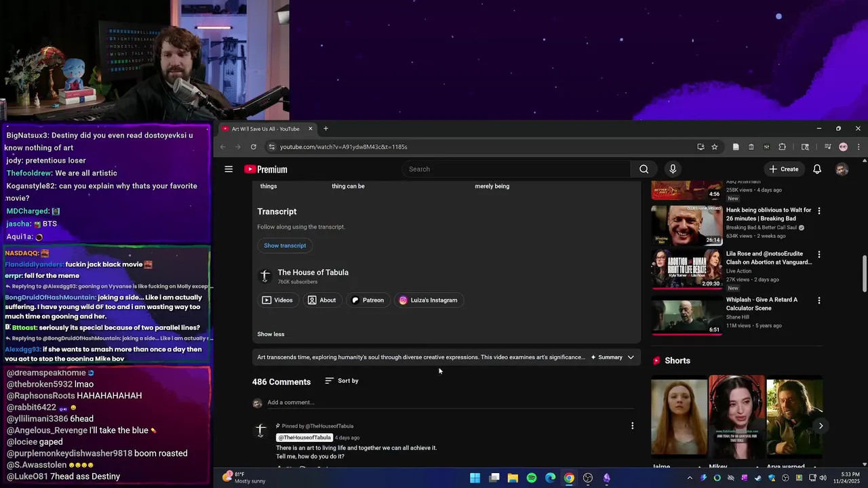Click the install app icon in the address bar
This screenshot has height=488, width=868.
point(701,147)
